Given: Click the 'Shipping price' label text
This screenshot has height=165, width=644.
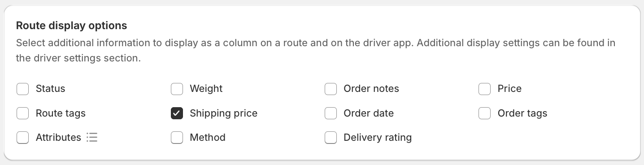Looking at the screenshot, I should (x=223, y=113).
